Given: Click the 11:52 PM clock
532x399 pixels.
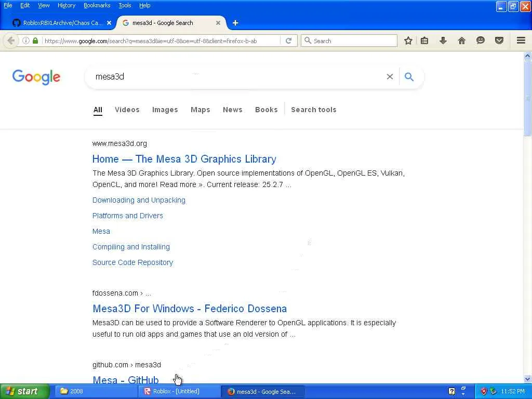Looking at the screenshot, I should (x=513, y=391).
